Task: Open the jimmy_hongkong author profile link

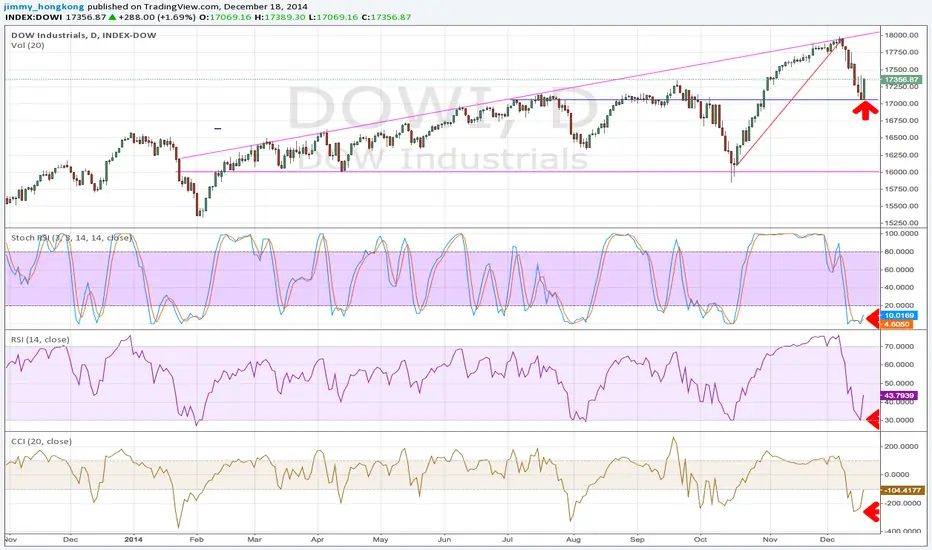Action: click(44, 7)
